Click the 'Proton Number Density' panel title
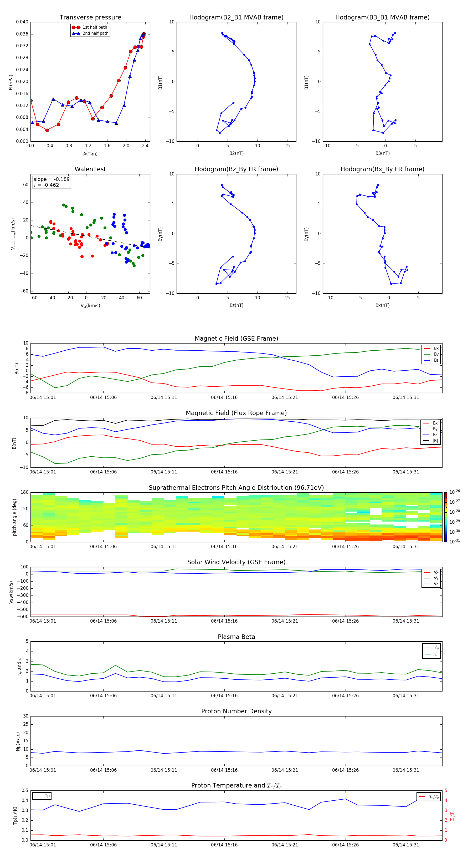This screenshot has height=868, width=473. click(x=236, y=711)
